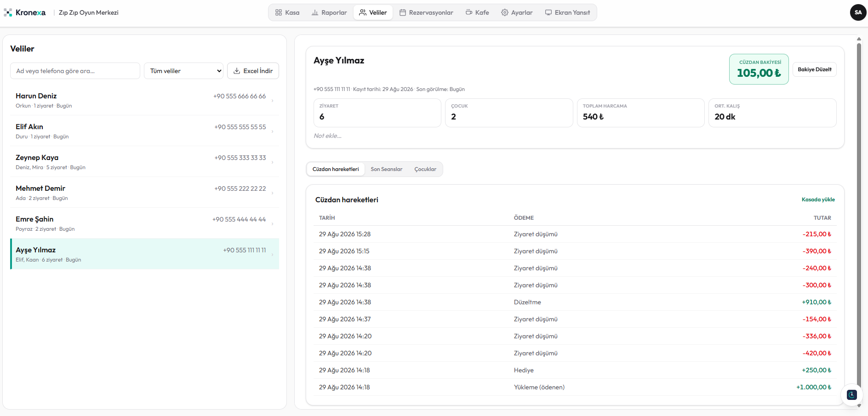868x416 pixels.
Task: Click the chevron on Mehmet Demir row
Action: 272,193
